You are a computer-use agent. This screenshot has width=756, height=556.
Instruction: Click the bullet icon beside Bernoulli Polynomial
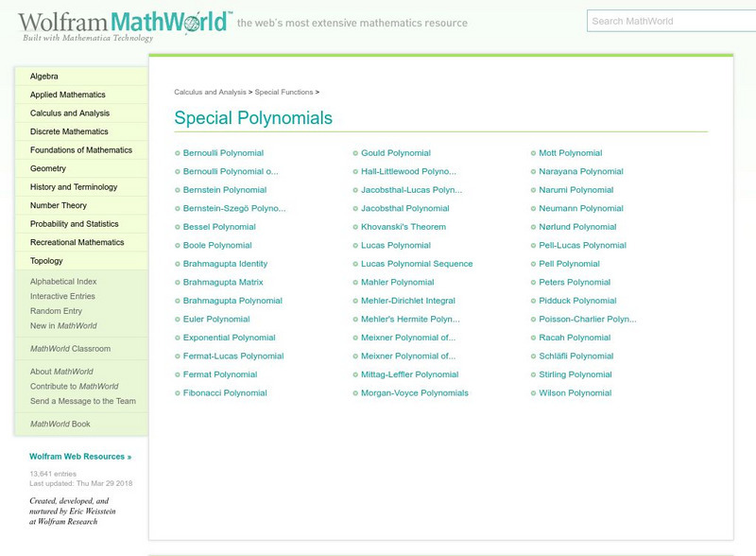[177, 152]
